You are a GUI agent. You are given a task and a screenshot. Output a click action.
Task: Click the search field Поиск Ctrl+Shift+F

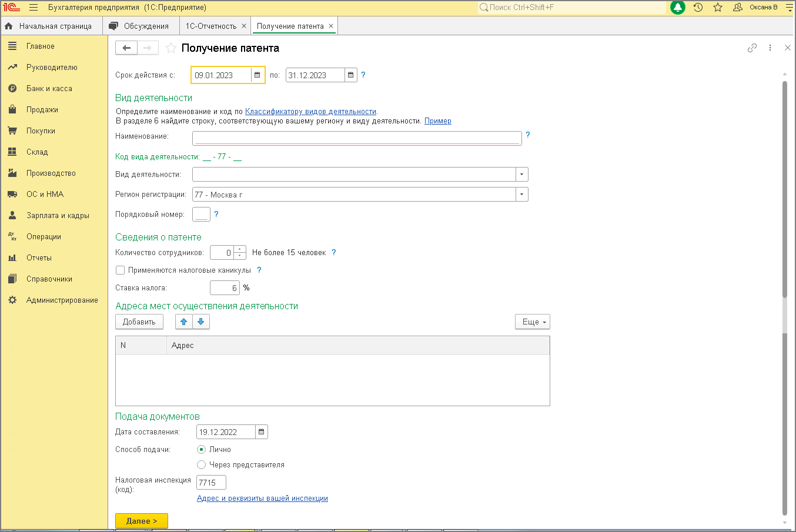click(x=571, y=8)
